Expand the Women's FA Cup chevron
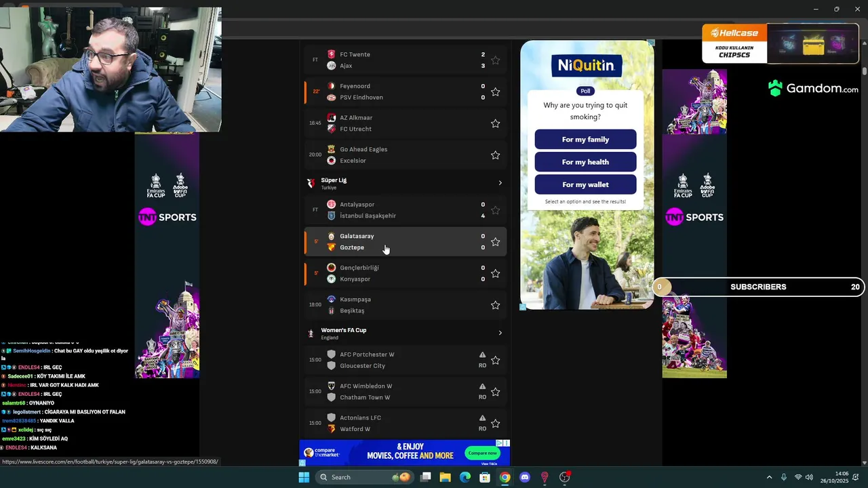The image size is (868, 488). [500, 333]
